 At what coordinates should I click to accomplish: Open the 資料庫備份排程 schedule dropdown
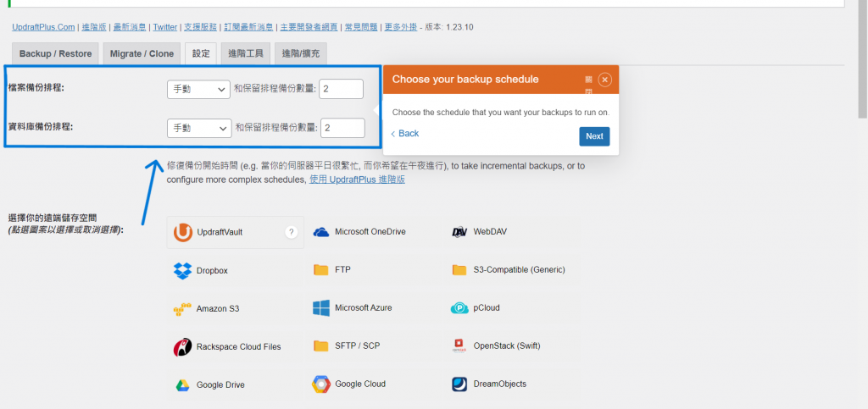point(199,128)
